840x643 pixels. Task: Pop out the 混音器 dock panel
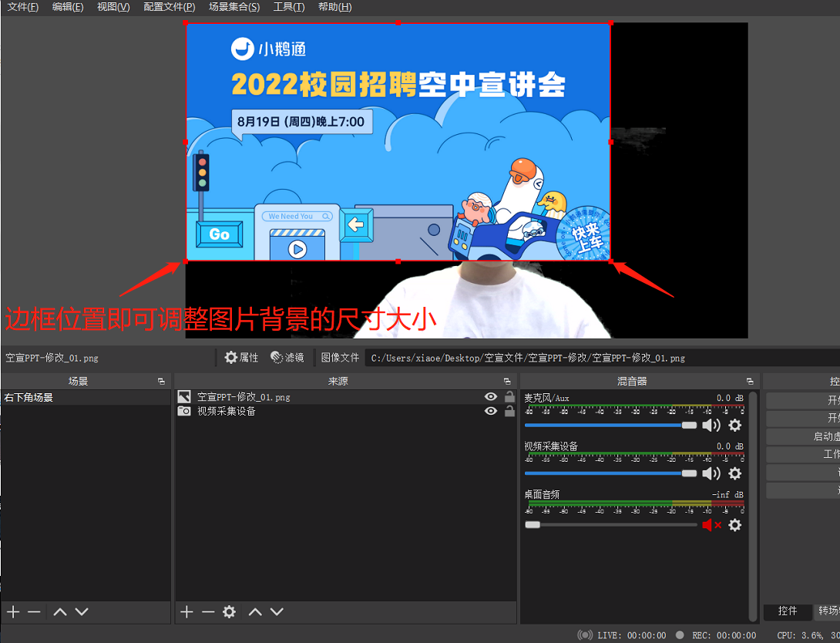point(750,382)
